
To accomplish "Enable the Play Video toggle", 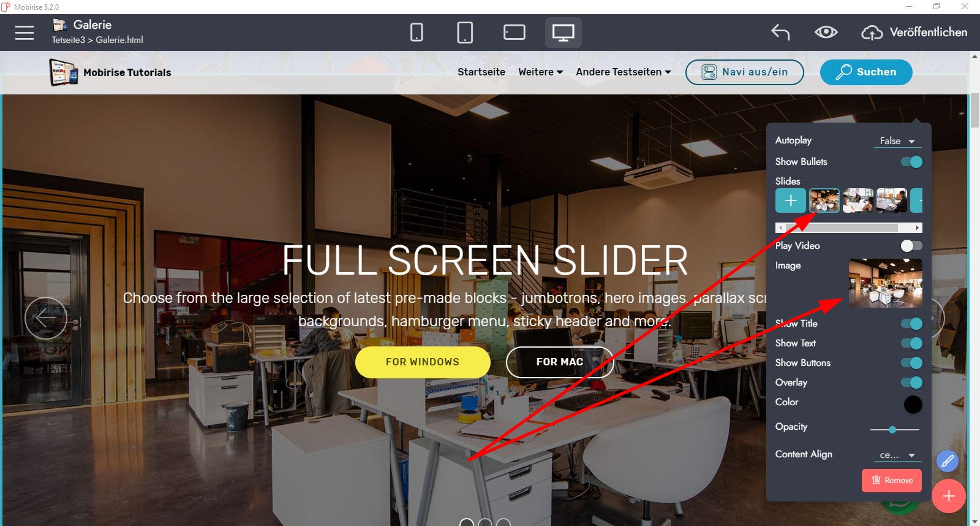I will pyautogui.click(x=911, y=246).
